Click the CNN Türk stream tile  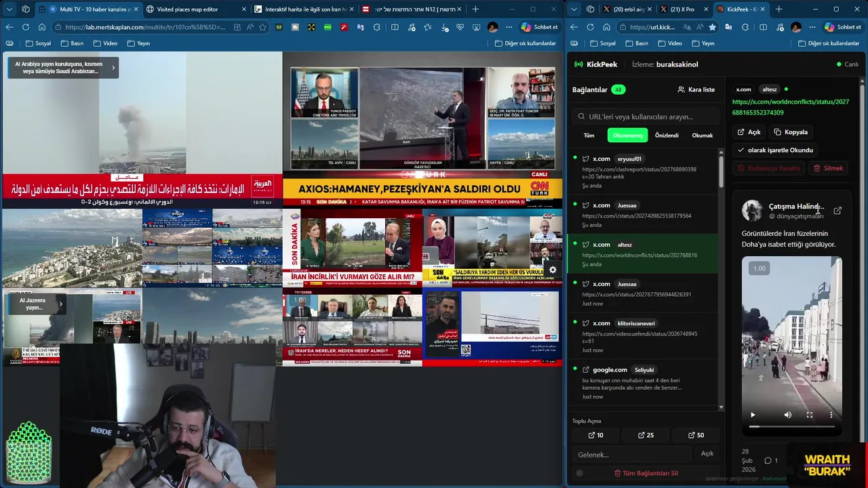pyautogui.click(x=422, y=129)
